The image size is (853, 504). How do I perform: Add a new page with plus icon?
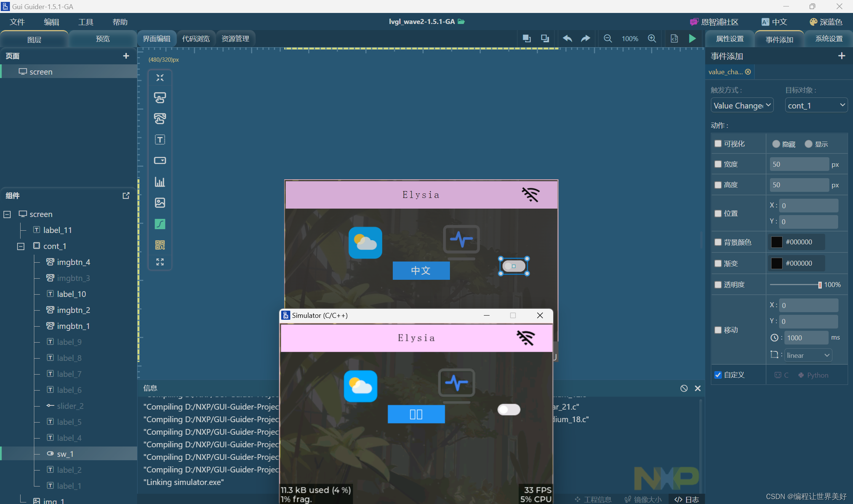click(126, 56)
